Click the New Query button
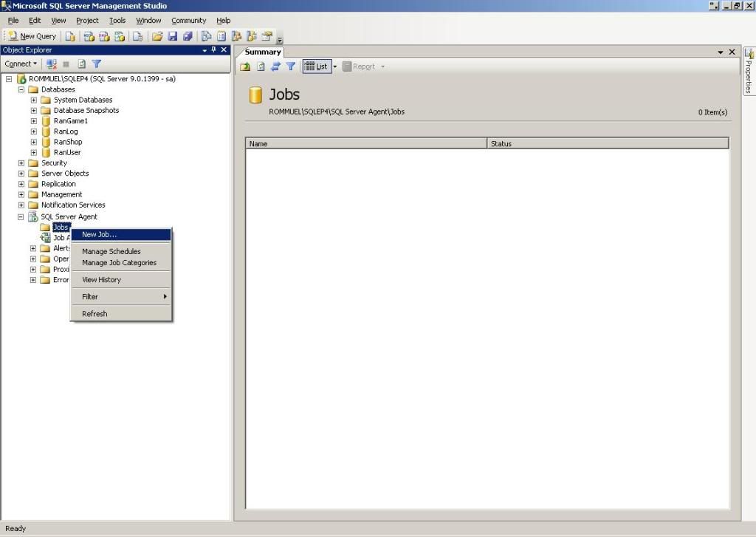The width and height of the screenshot is (756, 537). click(32, 36)
